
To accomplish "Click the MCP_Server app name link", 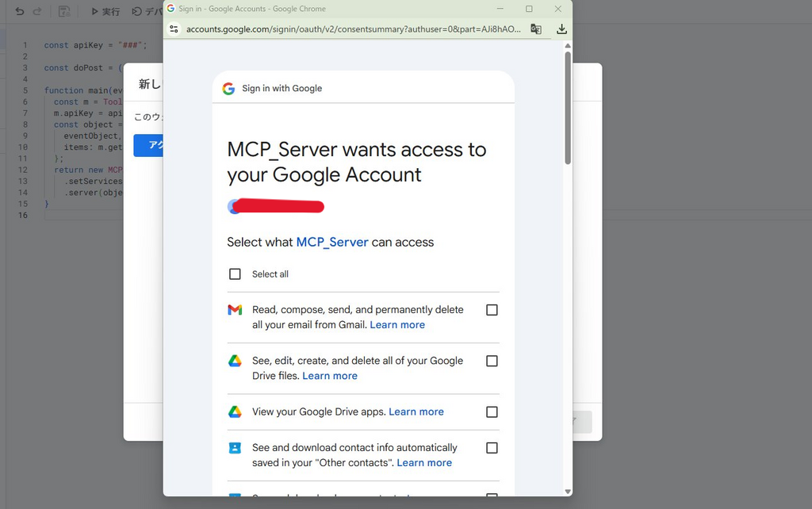I will tap(332, 243).
